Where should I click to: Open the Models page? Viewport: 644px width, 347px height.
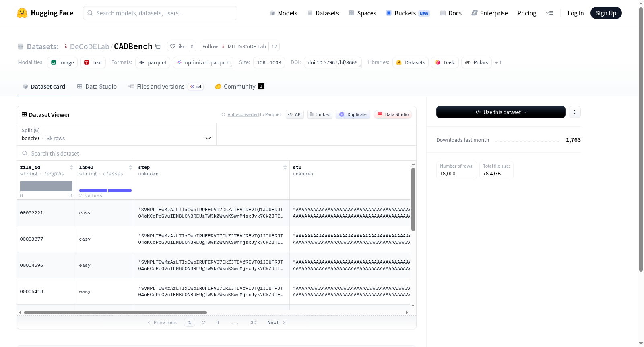point(283,13)
